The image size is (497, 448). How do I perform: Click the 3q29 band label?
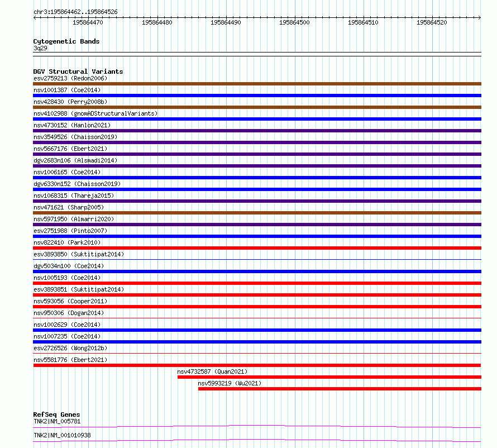[40, 48]
